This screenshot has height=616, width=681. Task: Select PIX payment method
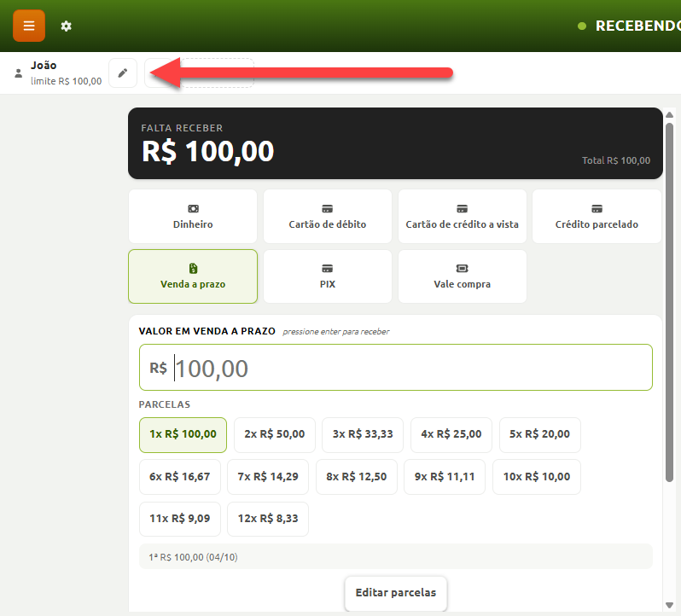click(328, 276)
